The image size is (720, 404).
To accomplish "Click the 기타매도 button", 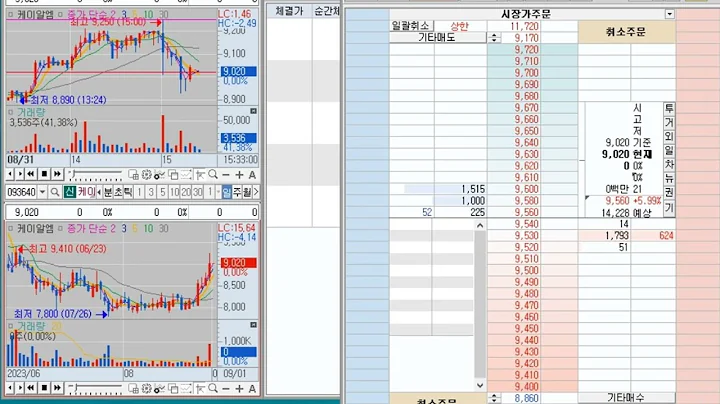I will (x=437, y=38).
